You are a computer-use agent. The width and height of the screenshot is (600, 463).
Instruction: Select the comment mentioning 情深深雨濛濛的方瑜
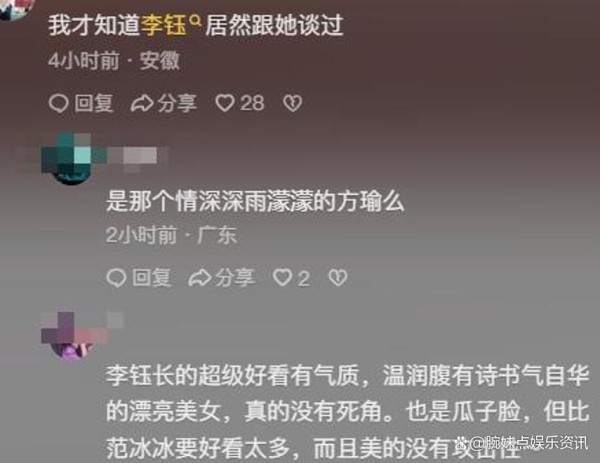(255, 201)
